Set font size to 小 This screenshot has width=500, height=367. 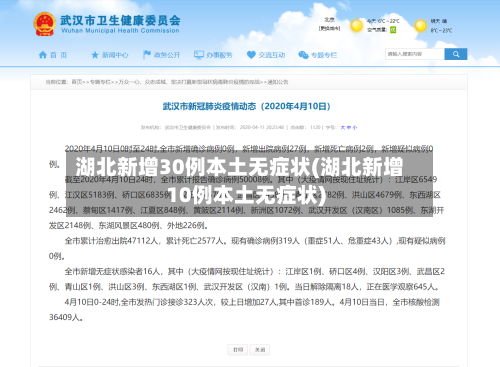pyautogui.click(x=355, y=127)
